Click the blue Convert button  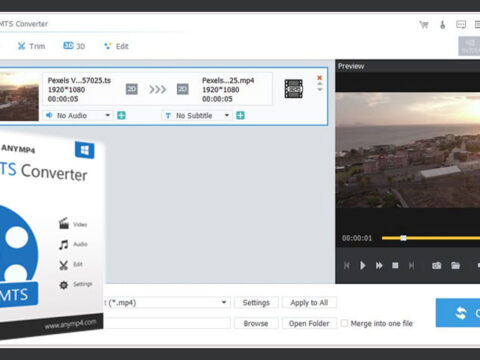458,313
